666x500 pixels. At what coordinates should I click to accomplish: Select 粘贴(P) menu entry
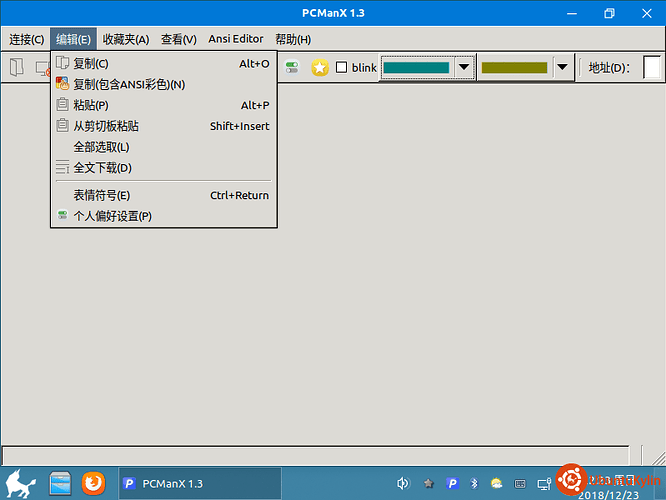tap(164, 105)
